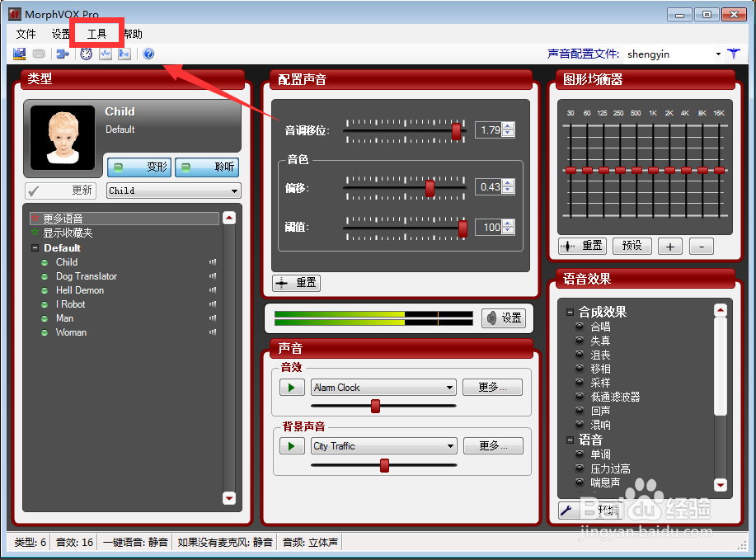Click the voice list scroll-down arrow
756x560 pixels.
point(229,498)
